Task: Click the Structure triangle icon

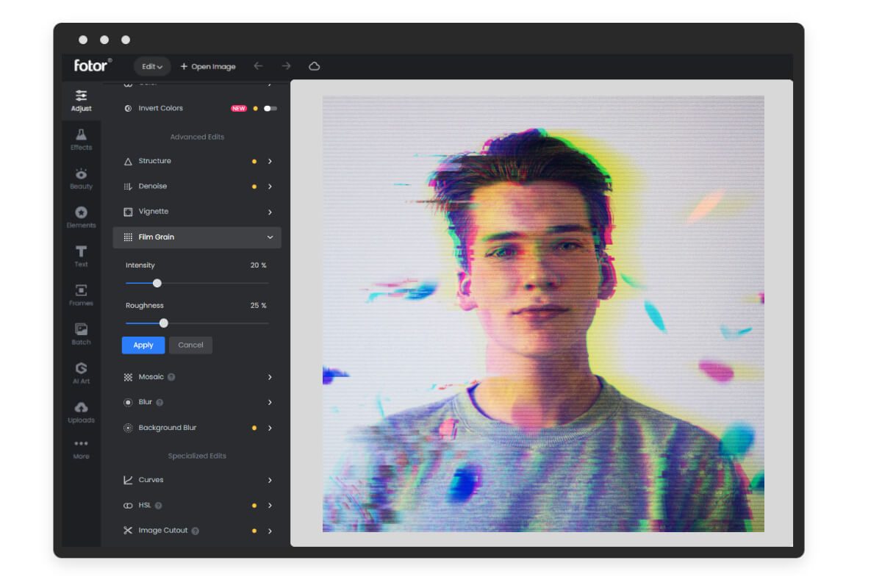Action: tap(128, 161)
